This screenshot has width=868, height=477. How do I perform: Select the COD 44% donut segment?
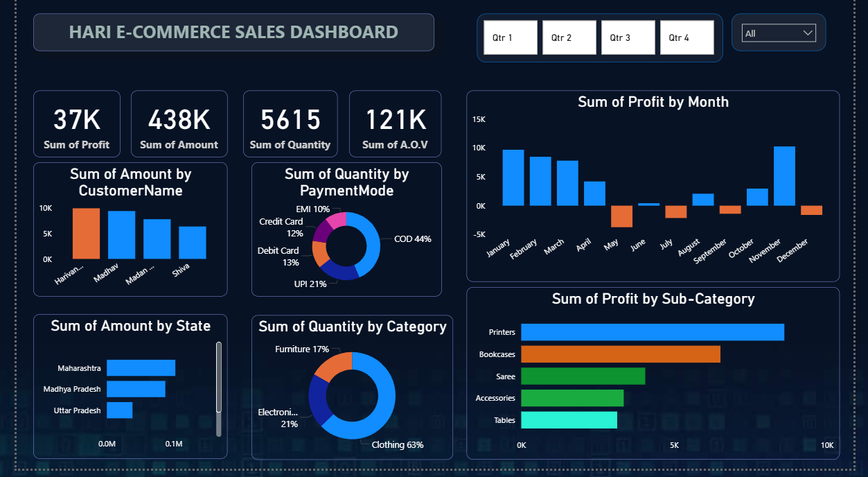point(371,239)
